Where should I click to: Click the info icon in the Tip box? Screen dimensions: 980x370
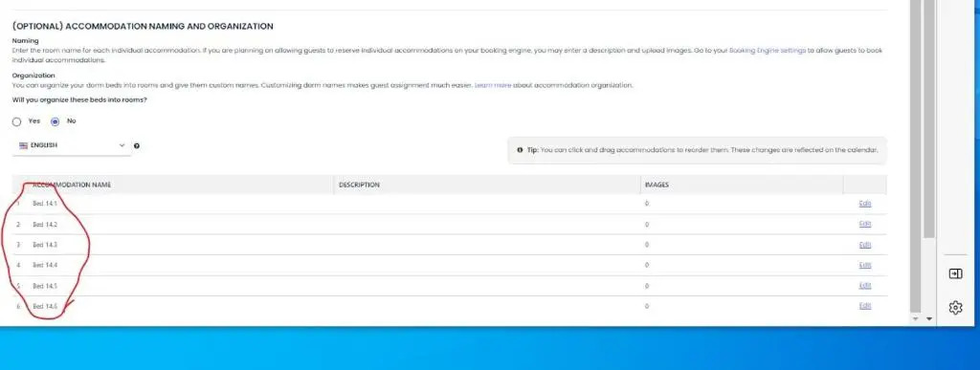(x=520, y=150)
